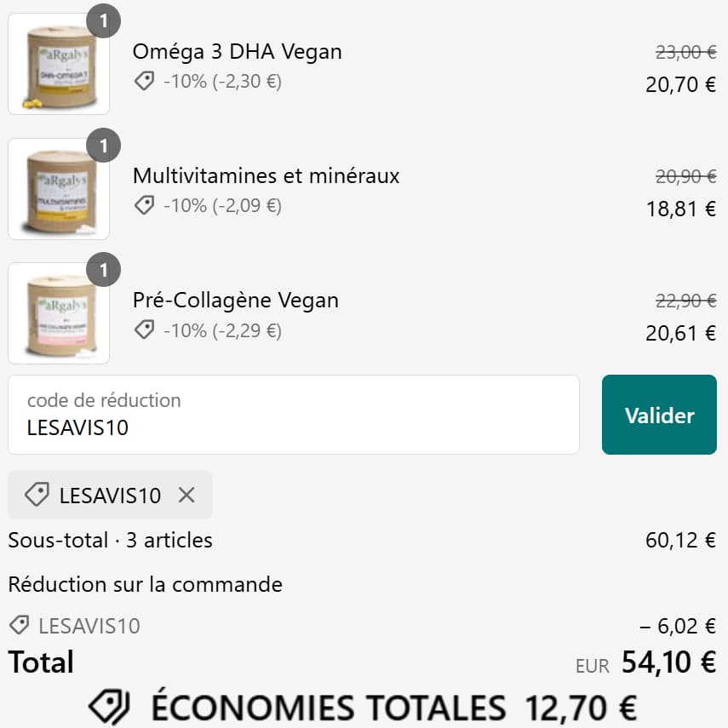Image resolution: width=728 pixels, height=728 pixels.
Task: Open the Multivitamines et minéraux product page
Action: (267, 175)
